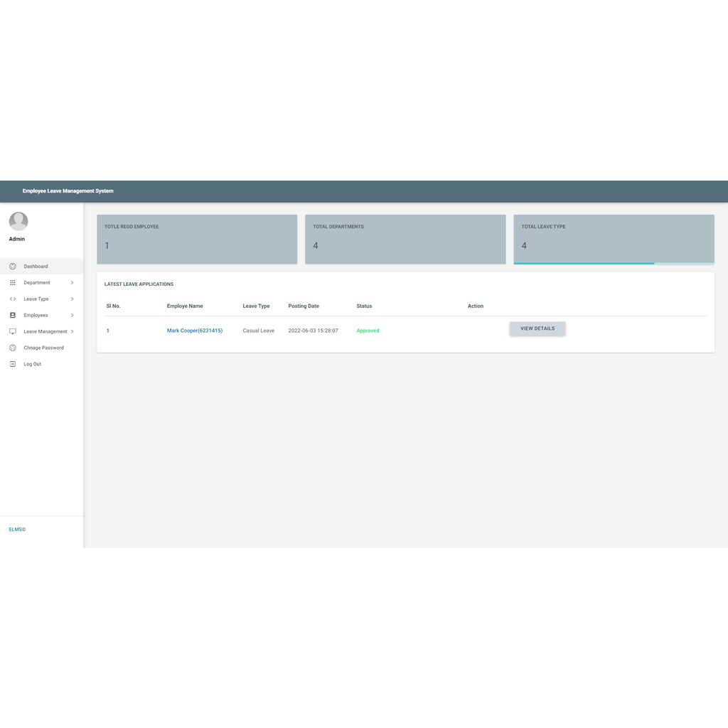Click the ELMS footer link
This screenshot has height=728, width=728.
[x=17, y=530]
